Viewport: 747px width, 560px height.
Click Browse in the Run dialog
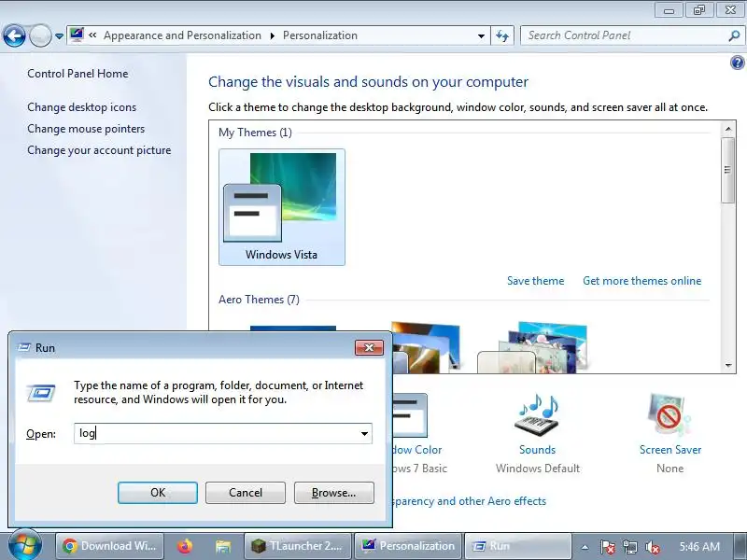pos(334,493)
